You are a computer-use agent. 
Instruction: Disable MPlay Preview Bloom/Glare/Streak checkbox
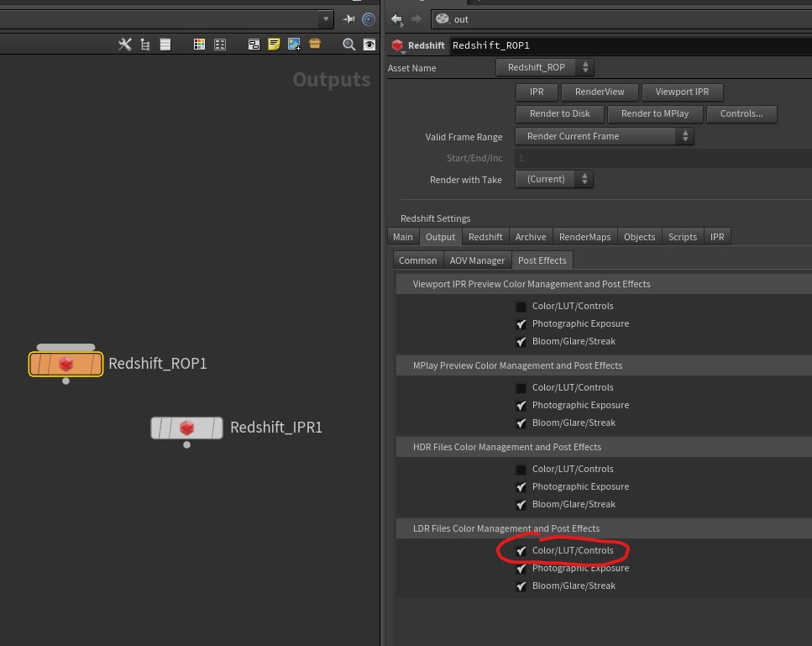tap(521, 423)
